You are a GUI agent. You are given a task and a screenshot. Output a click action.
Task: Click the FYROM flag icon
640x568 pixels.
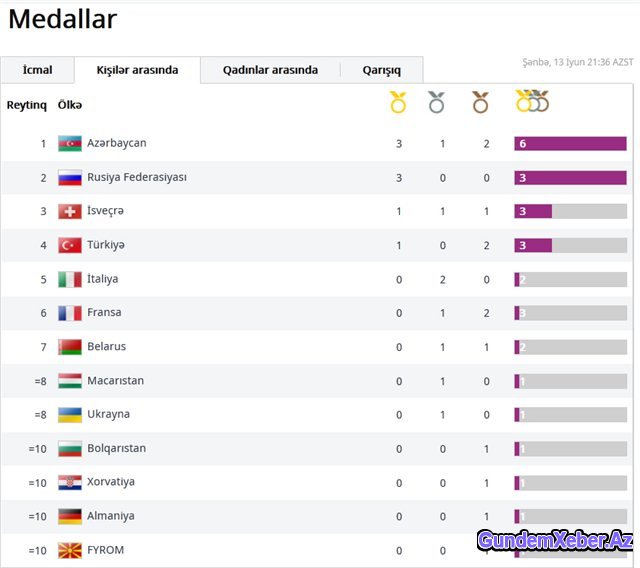click(x=70, y=550)
